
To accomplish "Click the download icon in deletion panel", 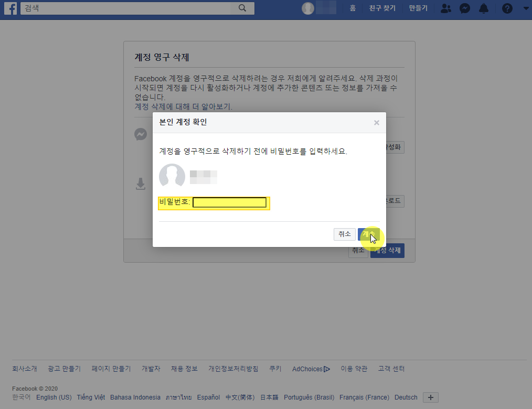I will (141, 184).
